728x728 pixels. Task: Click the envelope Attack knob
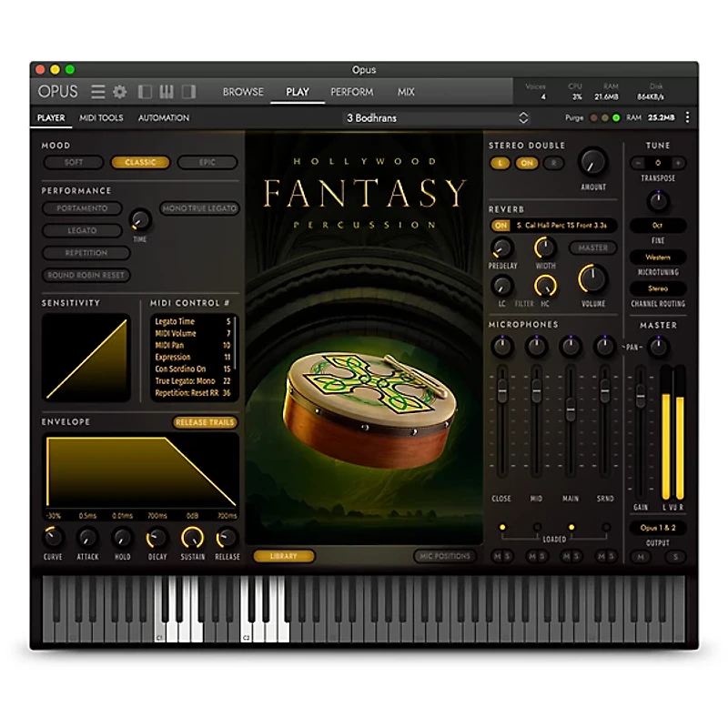coord(87,538)
